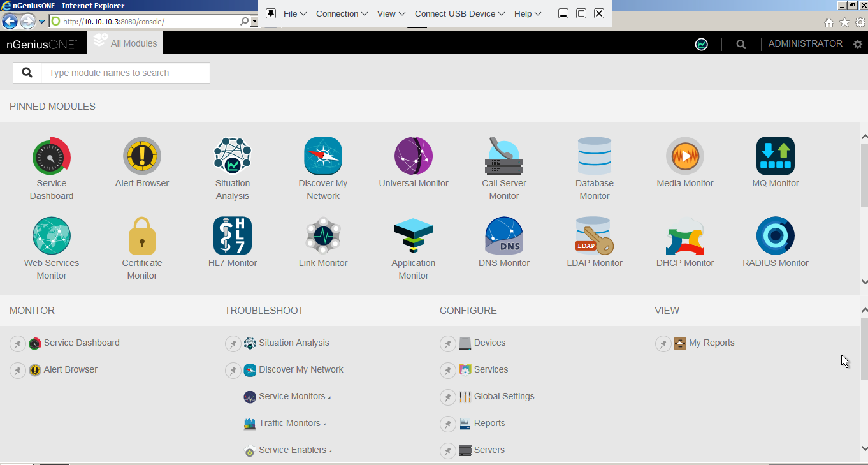Screen dimensions: 868x465
Task: Open the administrator settings gear icon
Action: (858, 45)
